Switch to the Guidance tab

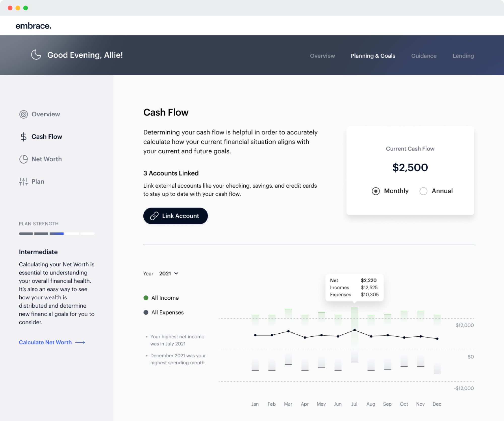click(424, 56)
